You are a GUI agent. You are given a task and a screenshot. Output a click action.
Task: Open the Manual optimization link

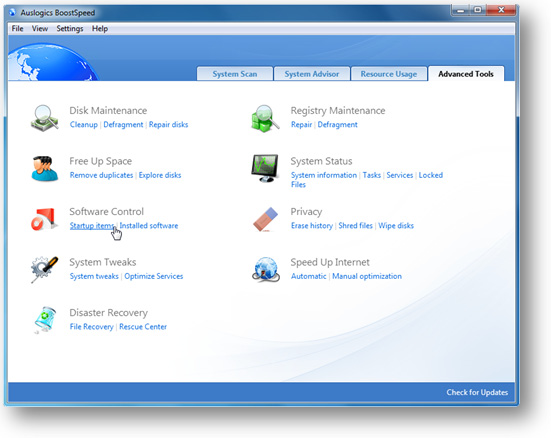(367, 276)
